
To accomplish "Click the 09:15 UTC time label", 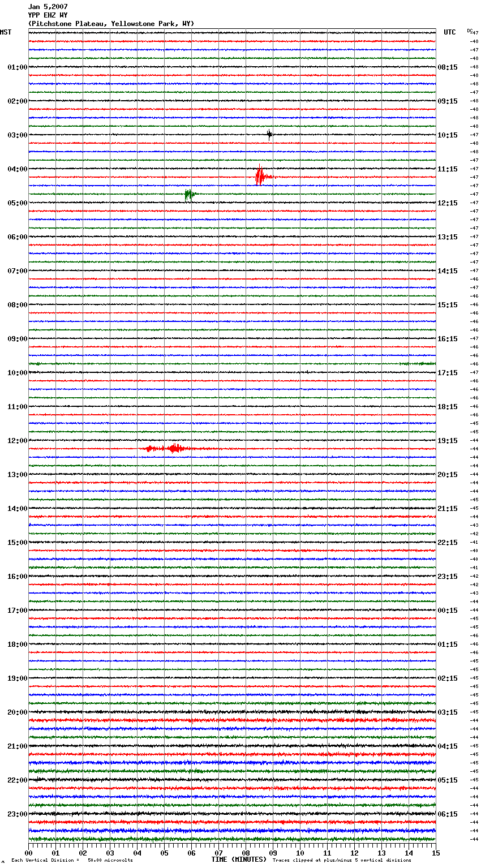I will (x=448, y=101).
